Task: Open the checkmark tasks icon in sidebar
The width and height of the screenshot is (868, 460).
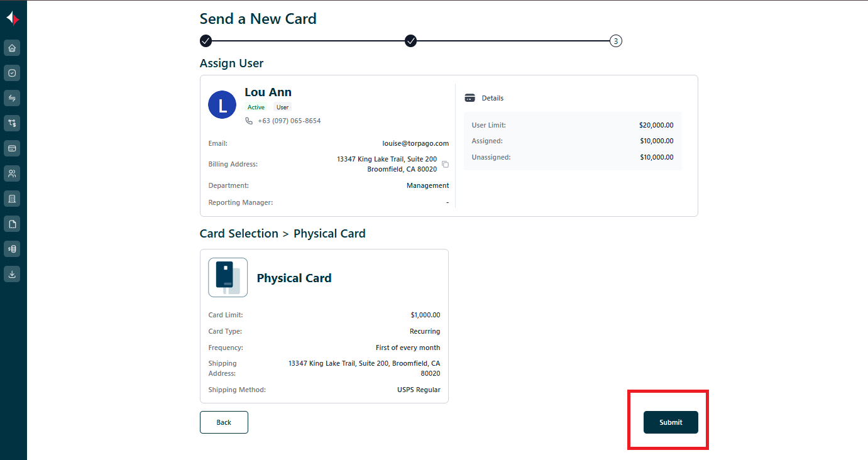Action: point(12,73)
